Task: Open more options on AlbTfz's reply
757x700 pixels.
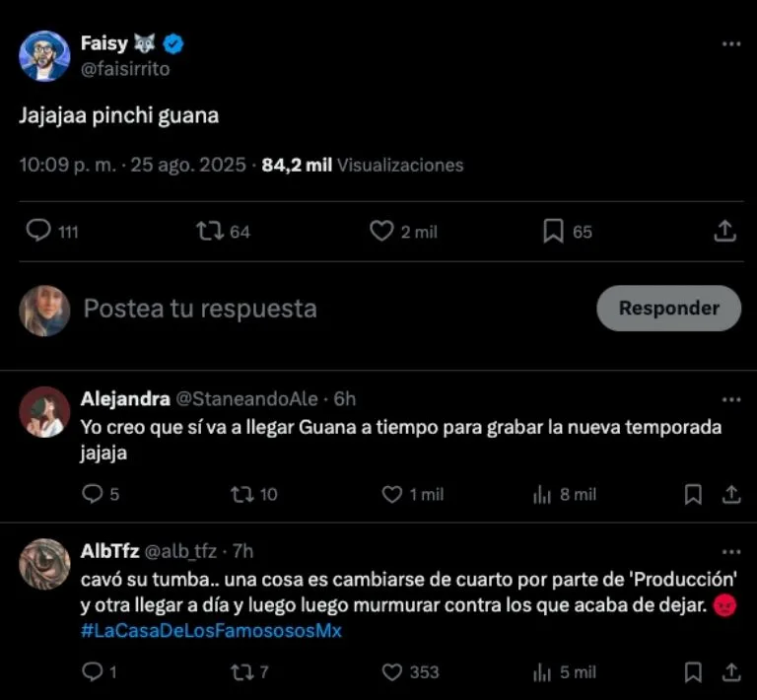Action: click(730, 552)
